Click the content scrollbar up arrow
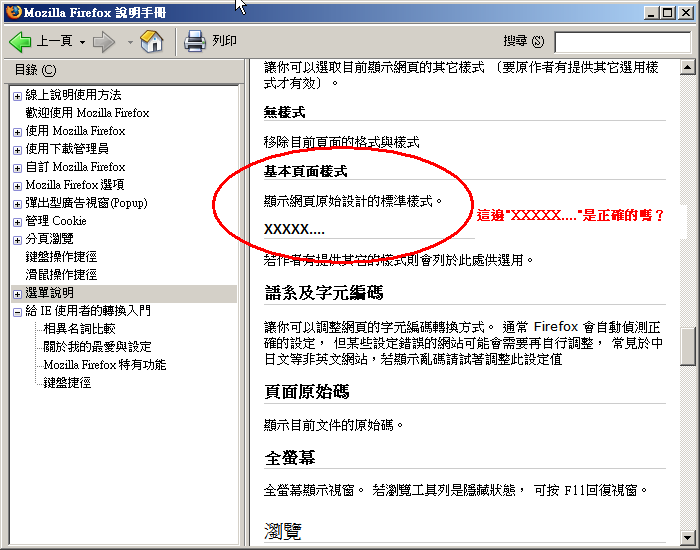This screenshot has width=700, height=550. pos(688,68)
